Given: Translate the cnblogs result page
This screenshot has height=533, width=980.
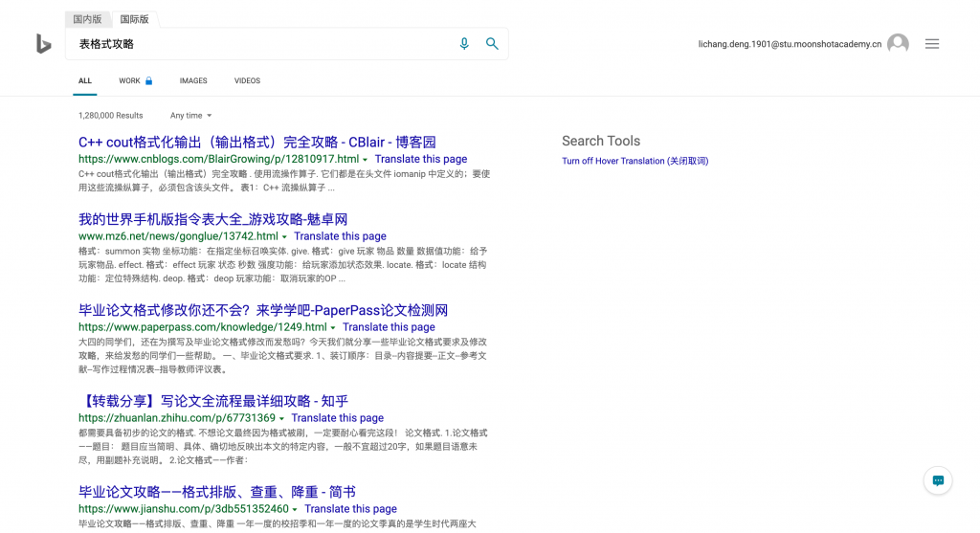Looking at the screenshot, I should (x=421, y=160).
